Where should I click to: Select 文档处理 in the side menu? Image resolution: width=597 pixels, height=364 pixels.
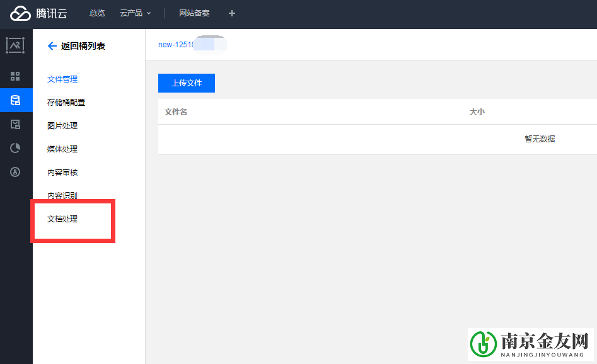click(62, 219)
